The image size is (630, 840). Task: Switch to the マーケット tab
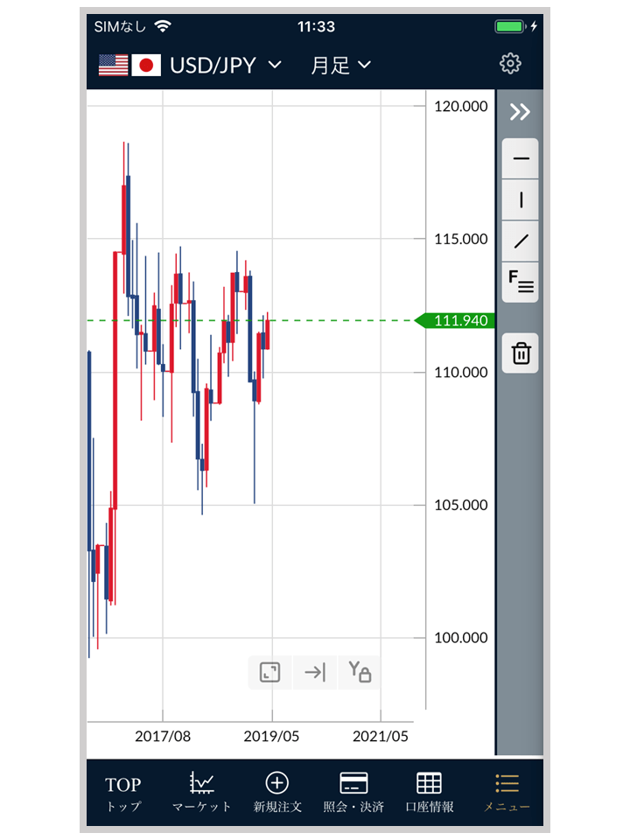[202, 793]
